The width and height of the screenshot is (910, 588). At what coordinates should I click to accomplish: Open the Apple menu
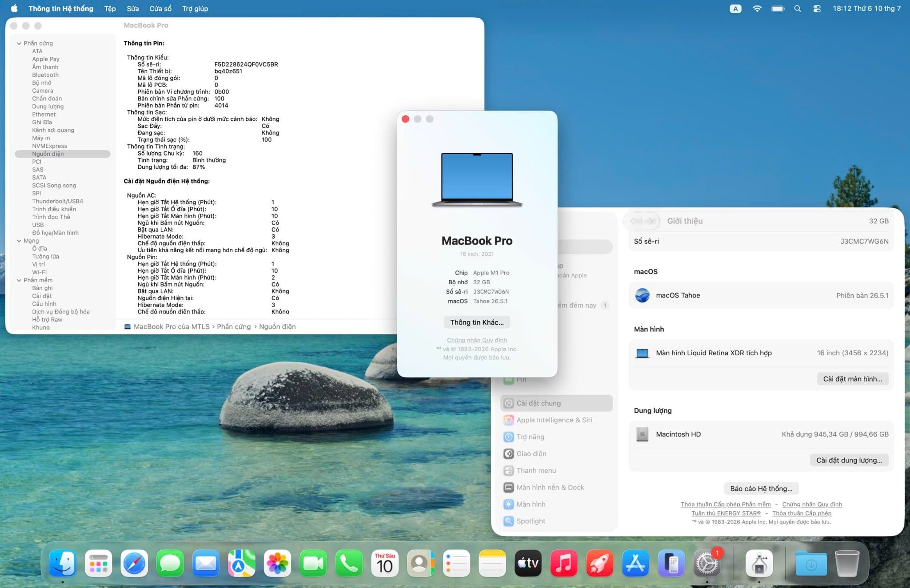tap(14, 8)
